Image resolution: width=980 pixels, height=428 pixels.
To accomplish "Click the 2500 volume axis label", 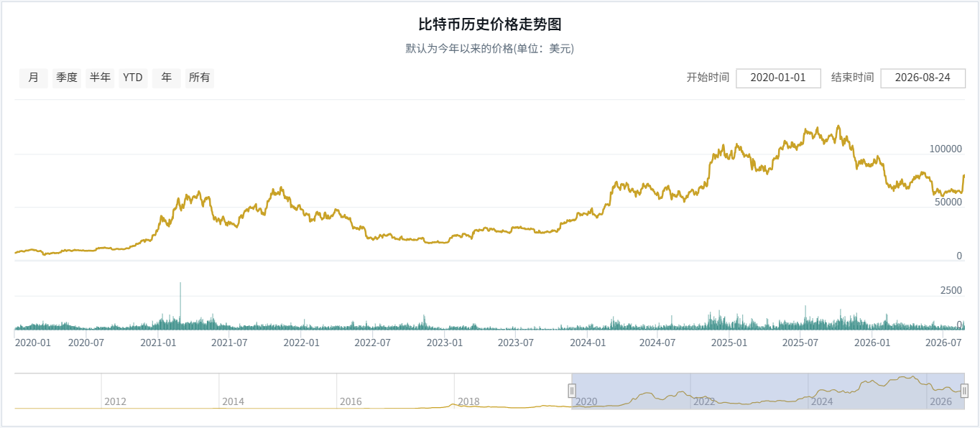I will [x=951, y=290].
